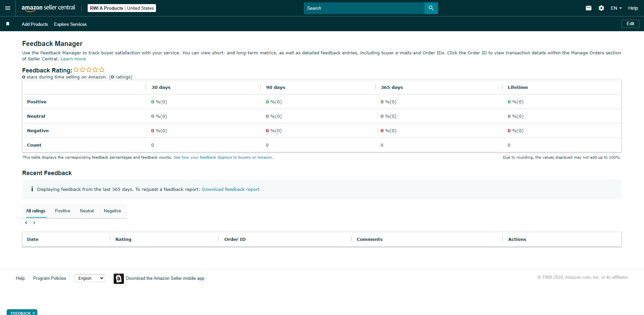Click the Learn more link

point(73,59)
